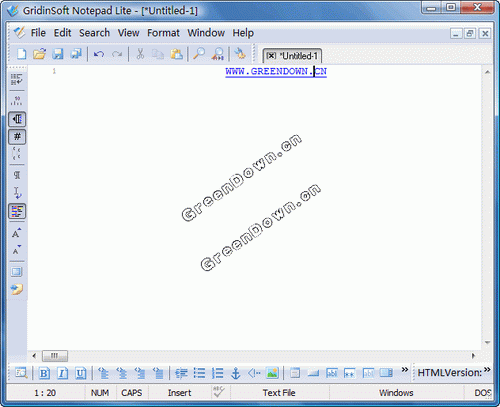Click the Insert image icon

[x=272, y=373]
